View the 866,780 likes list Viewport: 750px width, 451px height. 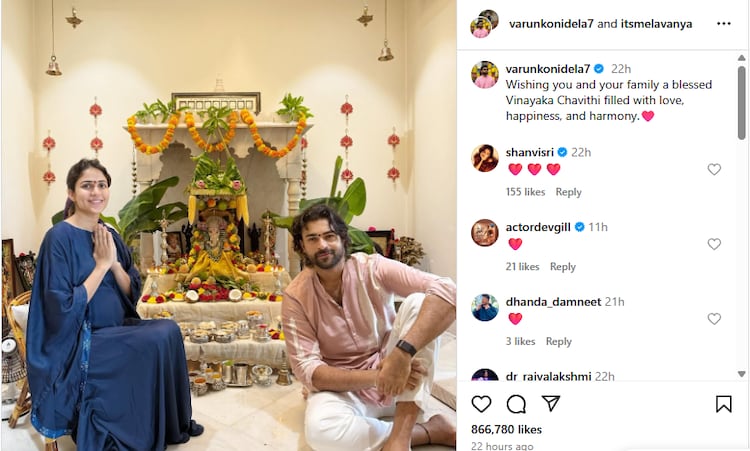pos(506,429)
